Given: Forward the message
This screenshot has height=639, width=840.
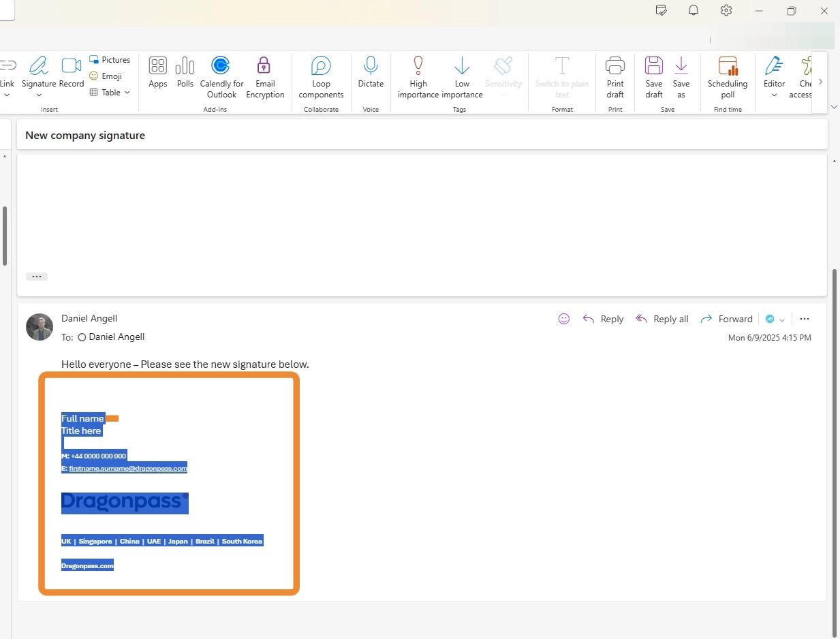Looking at the screenshot, I should pos(726,319).
